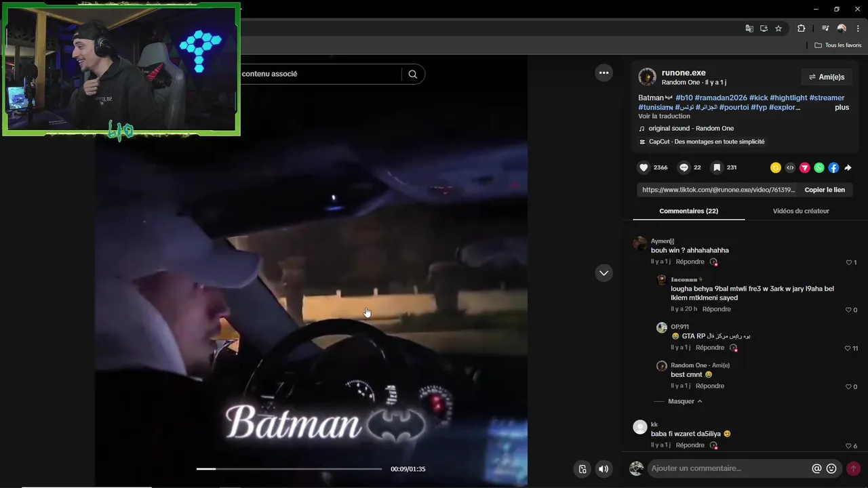This screenshot has height=488, width=868.
Task: Expand the description with 'plus'
Action: [842, 107]
